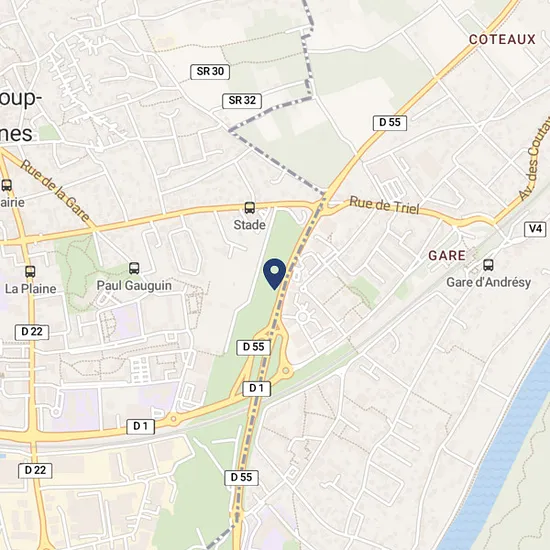The height and width of the screenshot is (550, 550).
Task: Select the COTEAUX district label
Action: [x=502, y=39]
